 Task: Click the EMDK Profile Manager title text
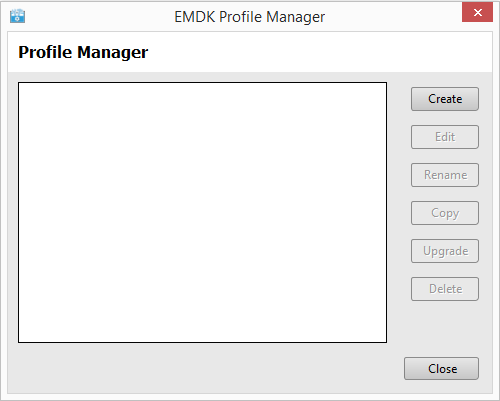[250, 17]
